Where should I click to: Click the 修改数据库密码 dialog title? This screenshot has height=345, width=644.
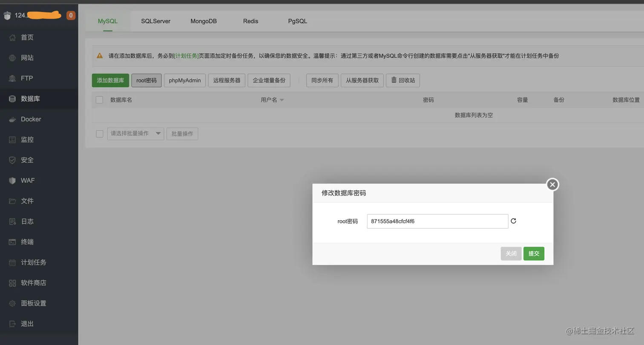click(344, 193)
